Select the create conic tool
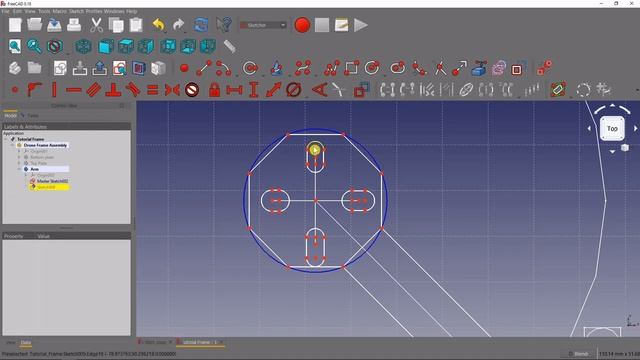The height and width of the screenshot is (360, 640). [x=277, y=68]
